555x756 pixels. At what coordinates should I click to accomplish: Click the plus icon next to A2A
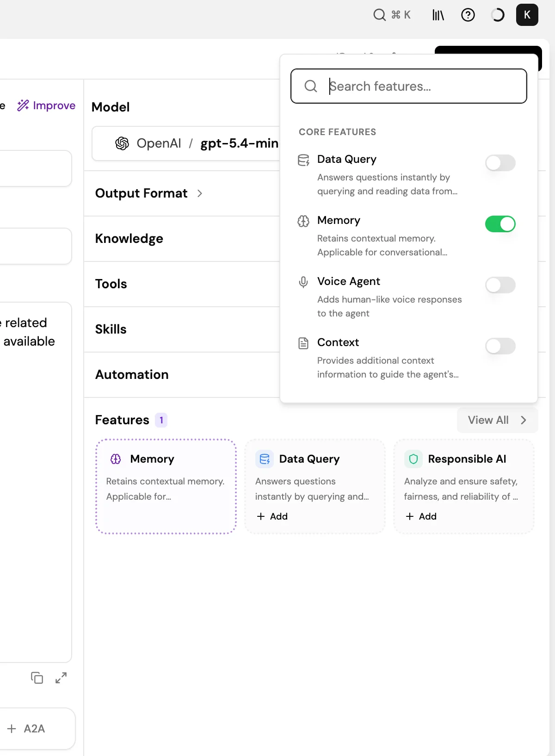click(12, 729)
